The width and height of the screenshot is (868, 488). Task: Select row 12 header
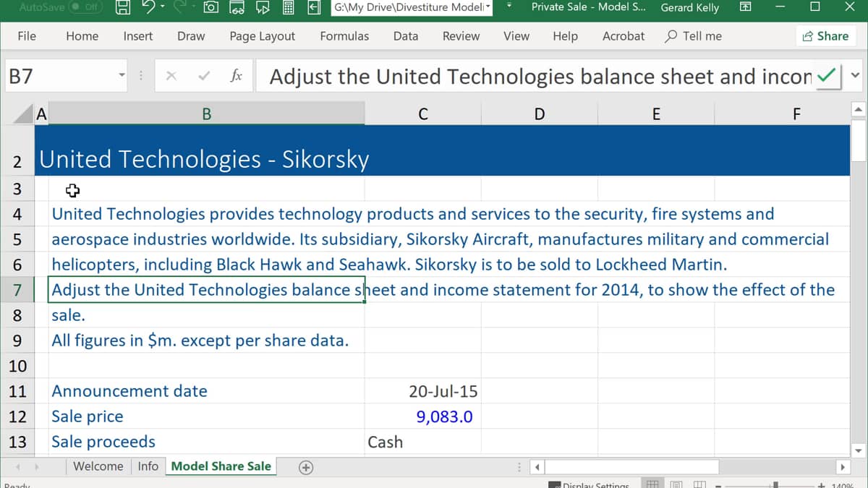click(17, 416)
